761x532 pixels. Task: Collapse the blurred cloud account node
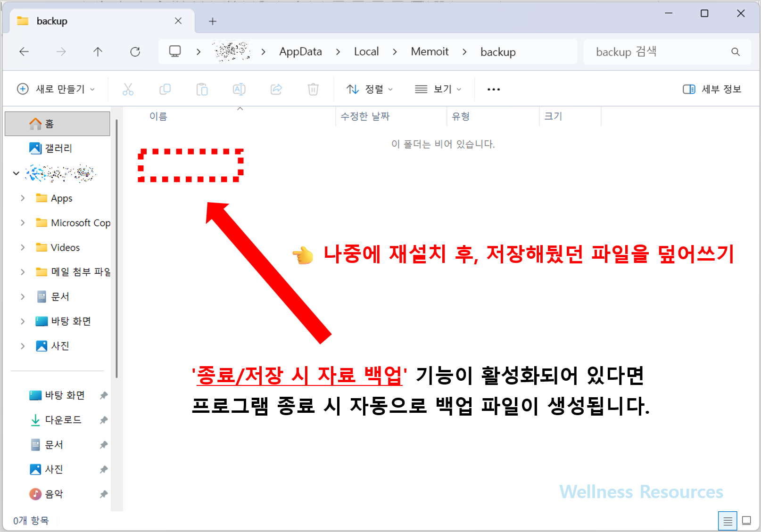click(16, 173)
